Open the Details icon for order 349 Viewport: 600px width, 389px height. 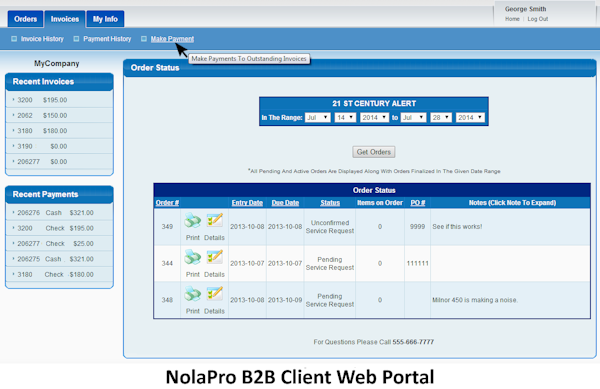(x=214, y=220)
